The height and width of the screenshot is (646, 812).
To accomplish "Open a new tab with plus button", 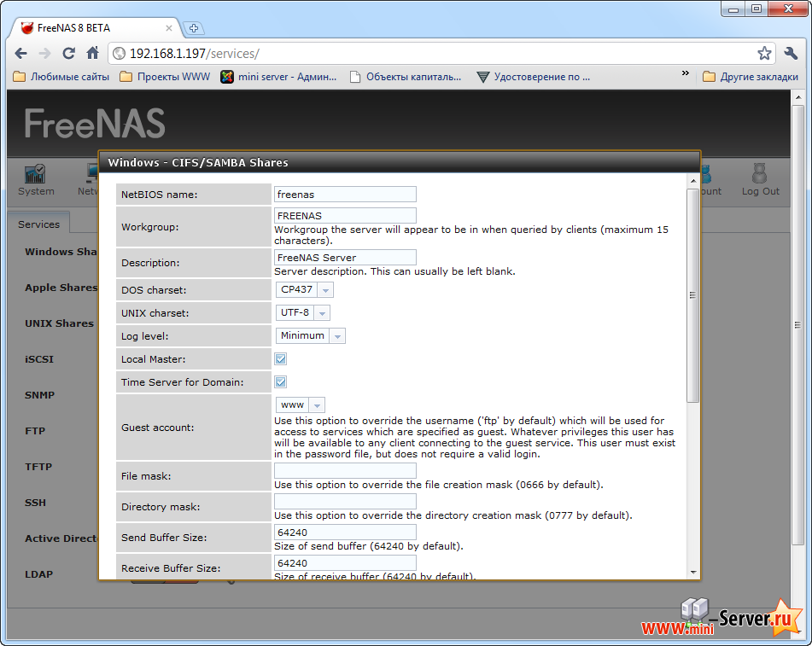I will pyautogui.click(x=194, y=28).
